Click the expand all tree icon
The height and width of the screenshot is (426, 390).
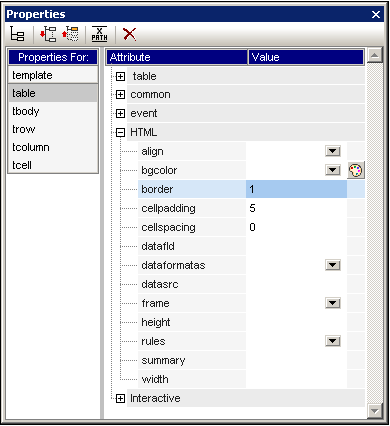click(48, 34)
